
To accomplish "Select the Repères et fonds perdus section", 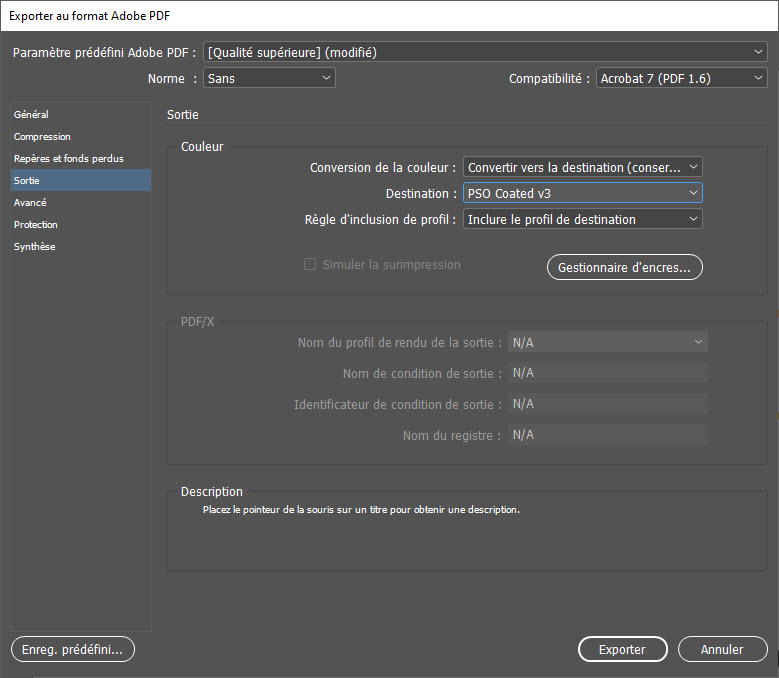I will (x=81, y=158).
